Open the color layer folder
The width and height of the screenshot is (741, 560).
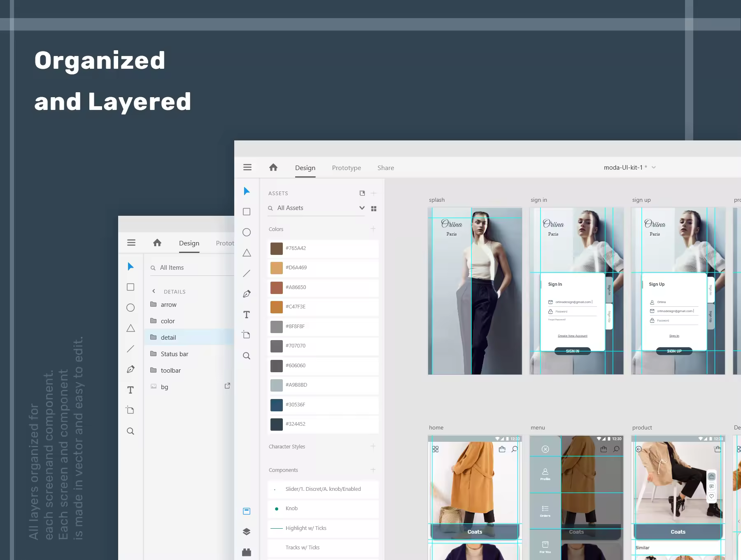[190, 321]
